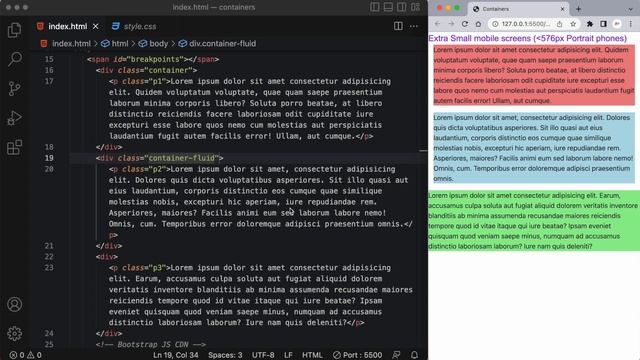Open Chrome home page button
The image size is (640, 360).
click(x=478, y=24)
